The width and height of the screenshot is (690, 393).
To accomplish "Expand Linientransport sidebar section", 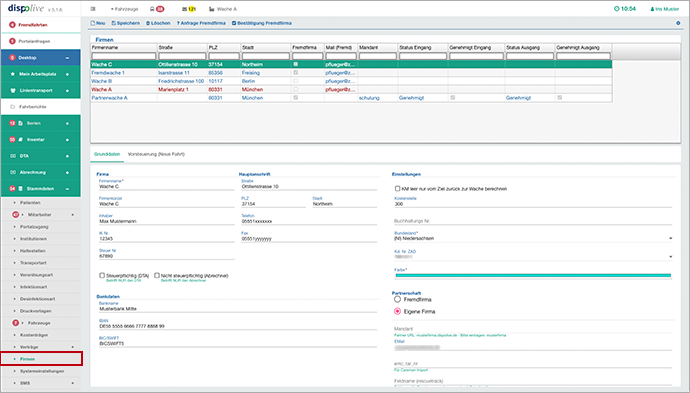I will [x=67, y=90].
